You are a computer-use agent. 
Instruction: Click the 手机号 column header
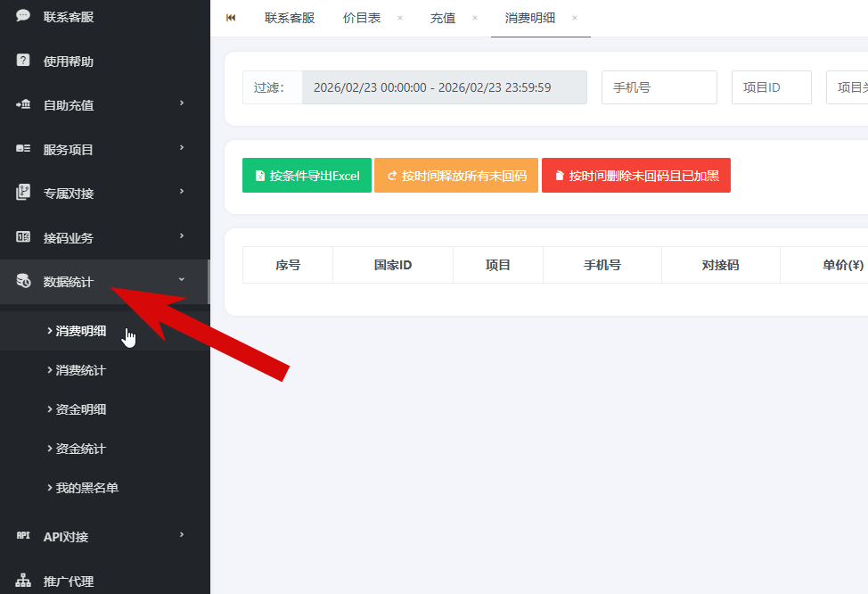pos(602,265)
